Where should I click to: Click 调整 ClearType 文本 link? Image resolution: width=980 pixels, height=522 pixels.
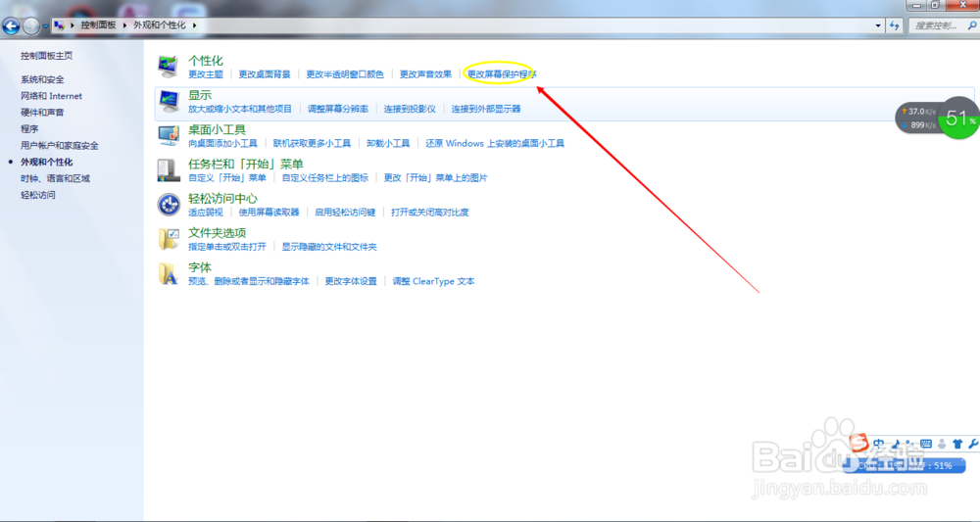(x=433, y=282)
